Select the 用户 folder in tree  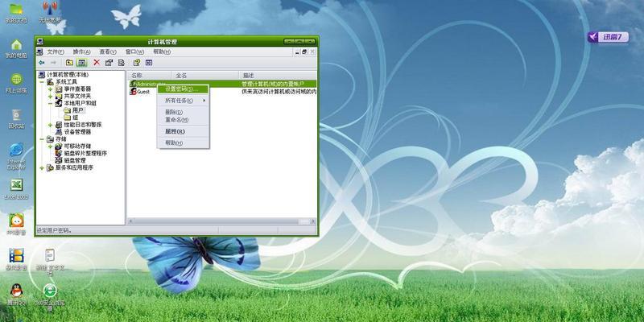tap(77, 110)
